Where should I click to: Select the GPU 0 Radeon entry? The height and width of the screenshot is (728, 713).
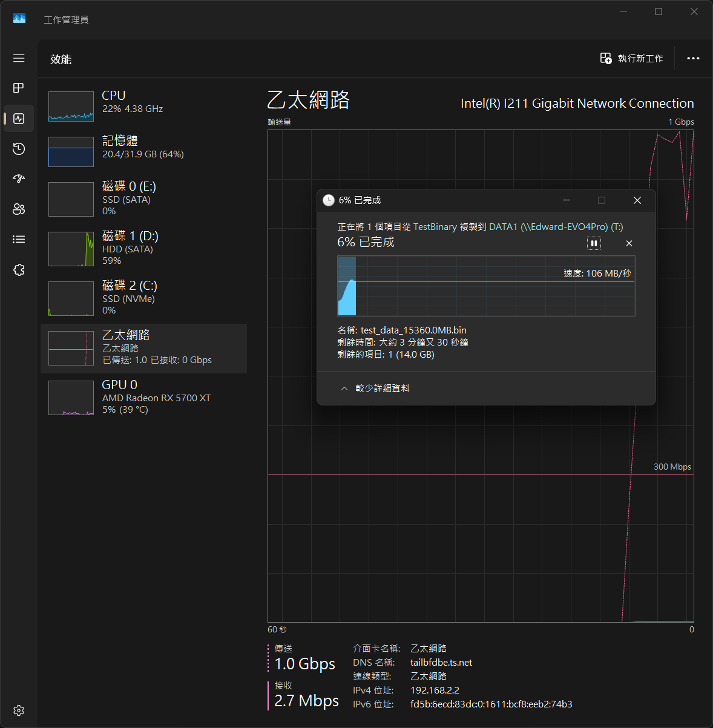[143, 398]
